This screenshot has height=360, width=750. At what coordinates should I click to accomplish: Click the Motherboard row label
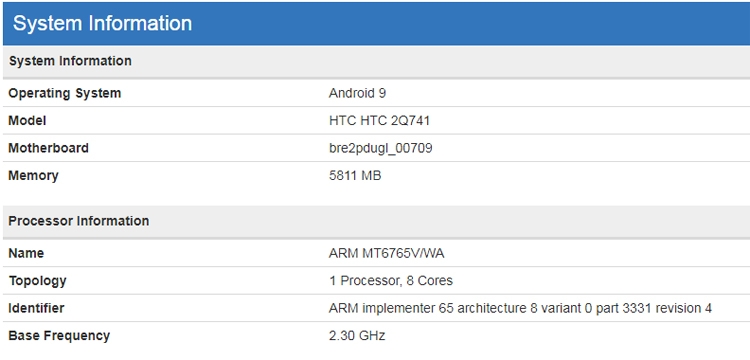click(x=48, y=148)
